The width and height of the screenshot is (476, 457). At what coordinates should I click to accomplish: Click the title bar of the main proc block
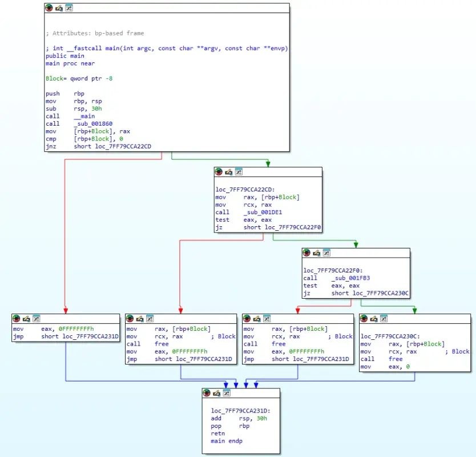(167, 8)
